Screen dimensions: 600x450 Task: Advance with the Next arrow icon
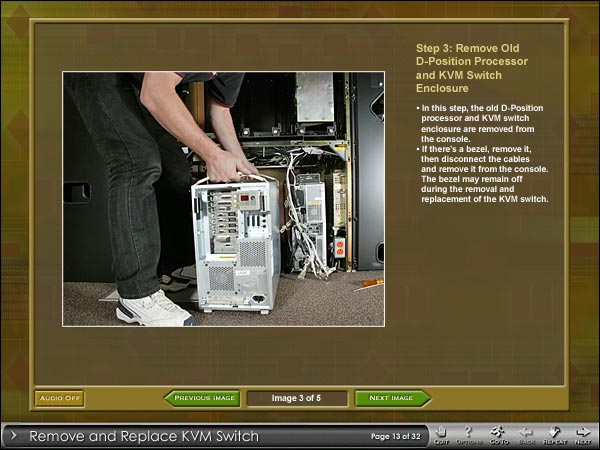click(x=583, y=433)
